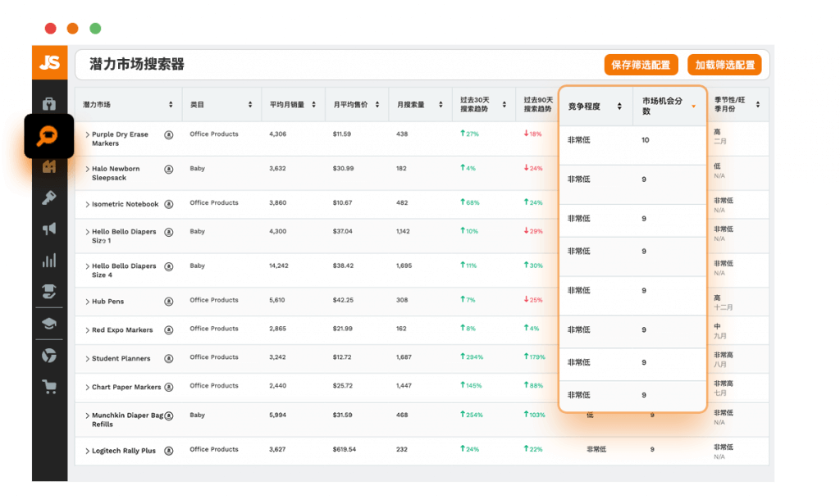Click Amazon circle icon for Halo Newborn Sleepsack

point(169,169)
